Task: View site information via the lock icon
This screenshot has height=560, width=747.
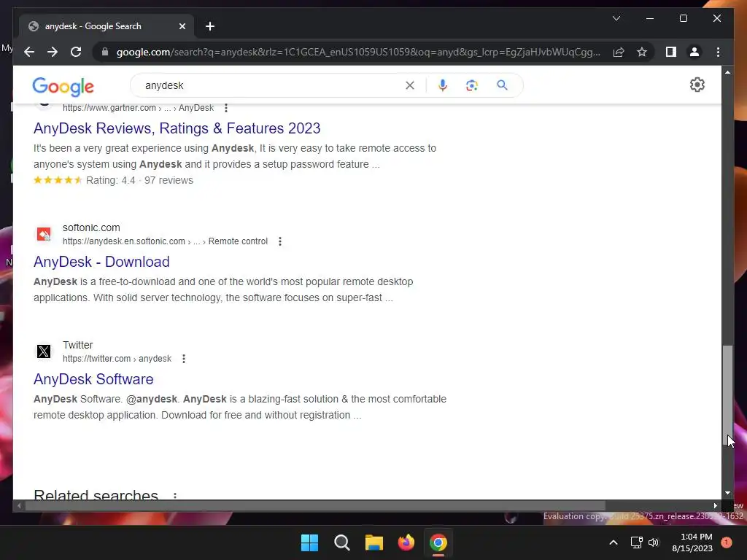Action: (105, 52)
